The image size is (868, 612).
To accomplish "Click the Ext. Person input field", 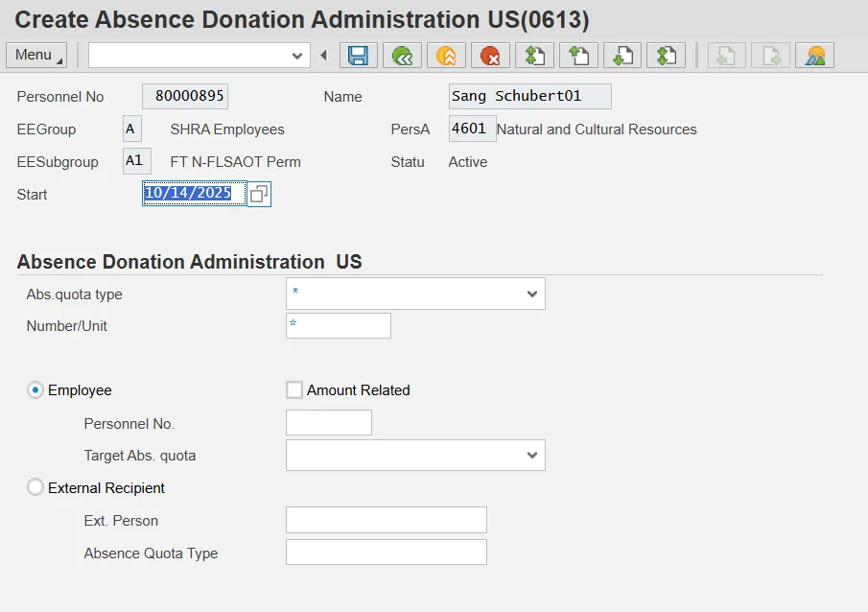I will 386,521.
